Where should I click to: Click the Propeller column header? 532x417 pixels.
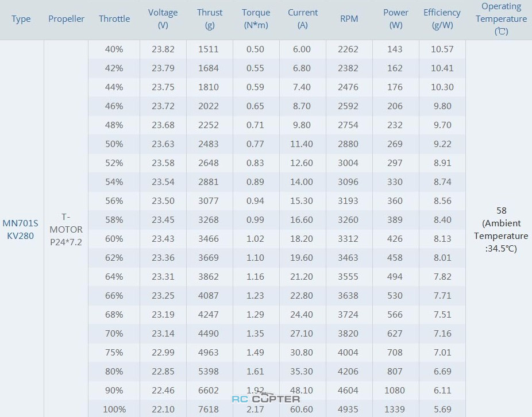coord(66,19)
